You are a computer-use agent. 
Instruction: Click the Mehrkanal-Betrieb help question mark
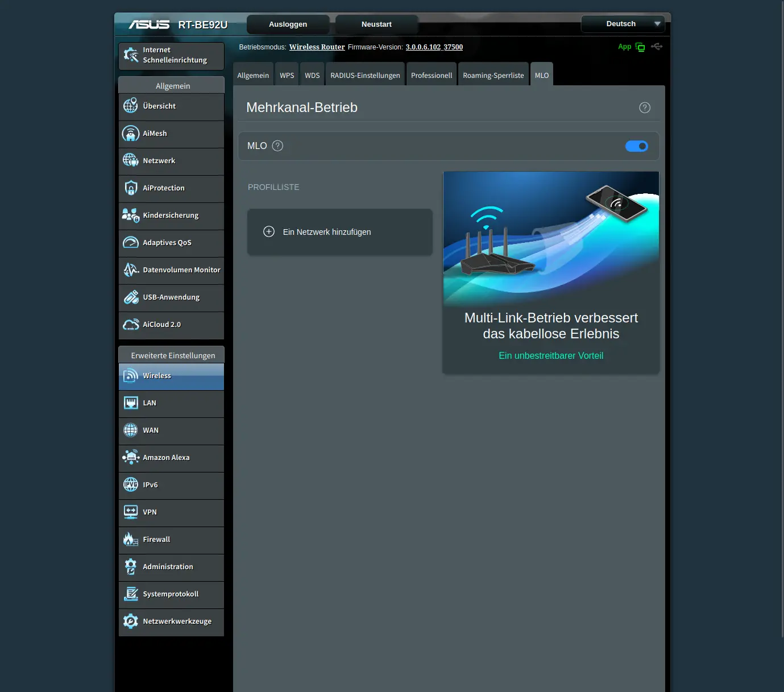(644, 107)
